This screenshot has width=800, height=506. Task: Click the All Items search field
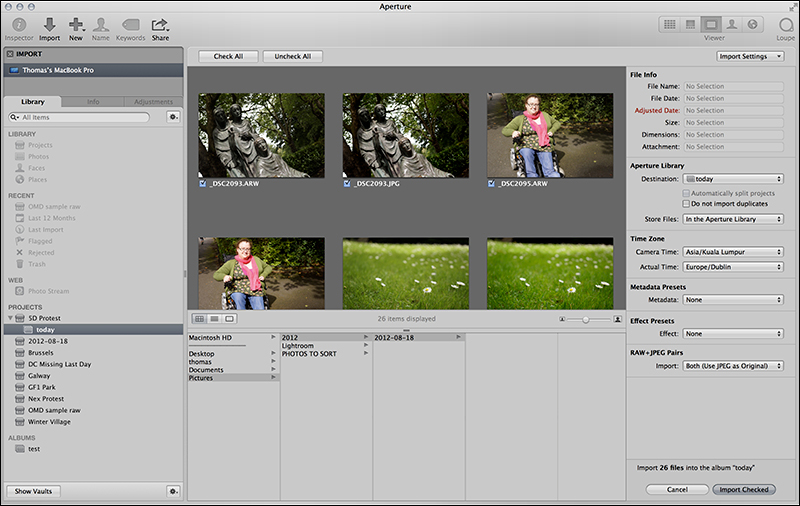[79, 117]
